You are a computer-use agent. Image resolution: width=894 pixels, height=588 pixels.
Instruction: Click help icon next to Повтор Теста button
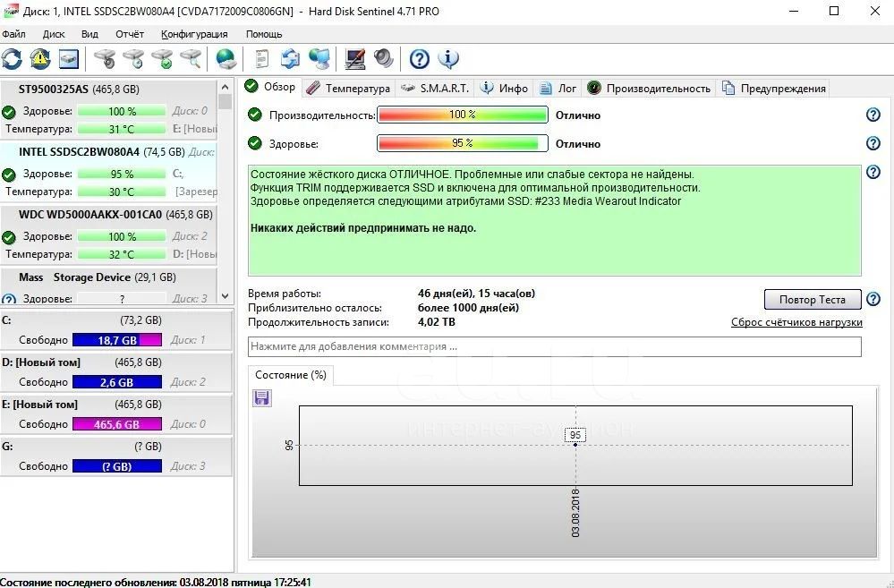[873, 299]
